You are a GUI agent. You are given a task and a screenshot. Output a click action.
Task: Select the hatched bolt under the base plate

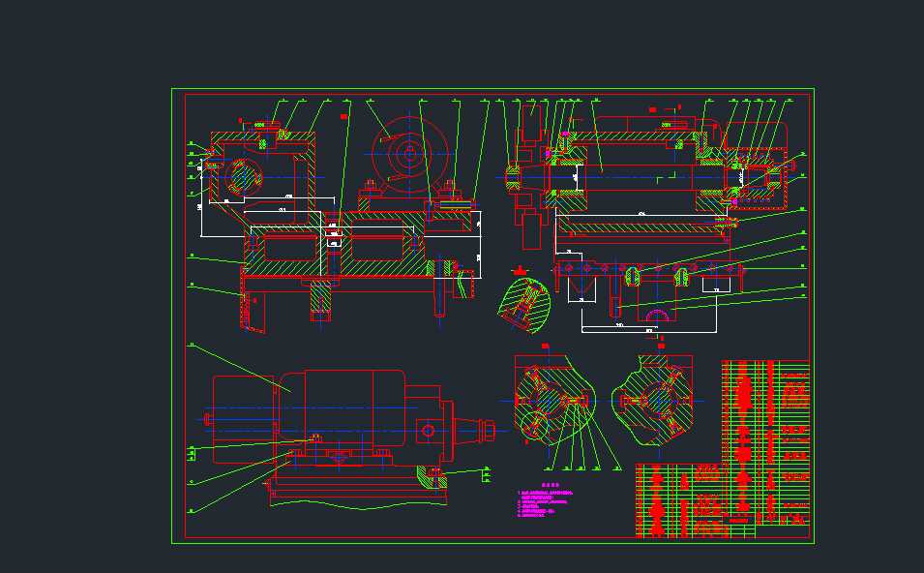click(321, 301)
